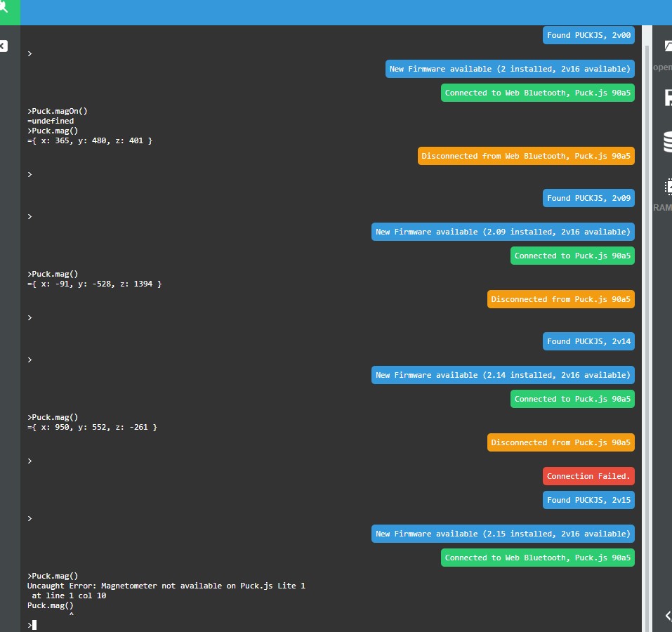Click the 'New Firmware available (2.14 installed' notification

tap(503, 375)
